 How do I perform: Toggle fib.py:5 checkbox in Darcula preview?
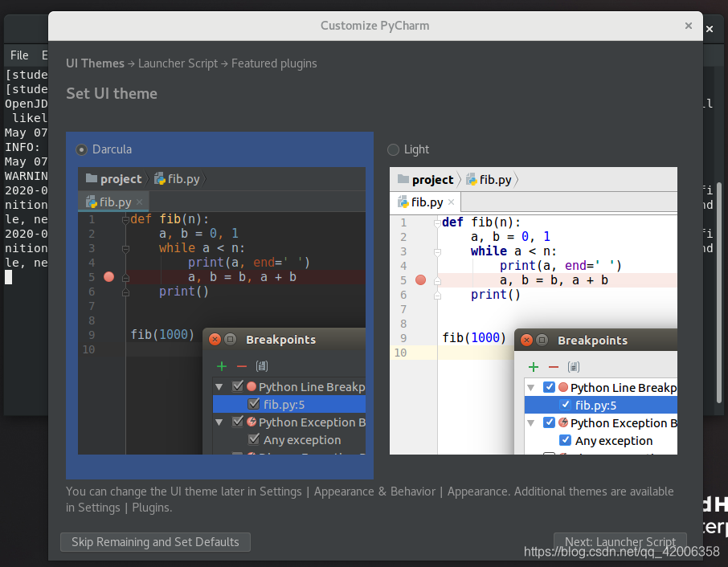(x=254, y=404)
